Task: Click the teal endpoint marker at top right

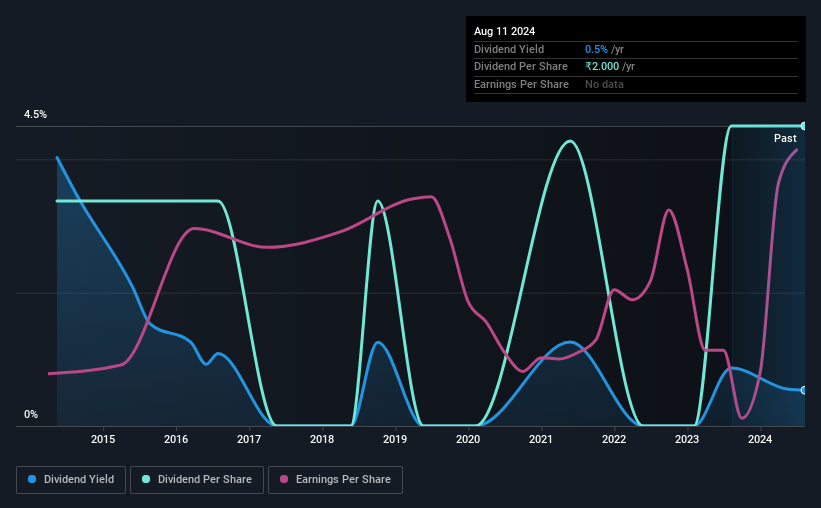Action: coord(803,126)
